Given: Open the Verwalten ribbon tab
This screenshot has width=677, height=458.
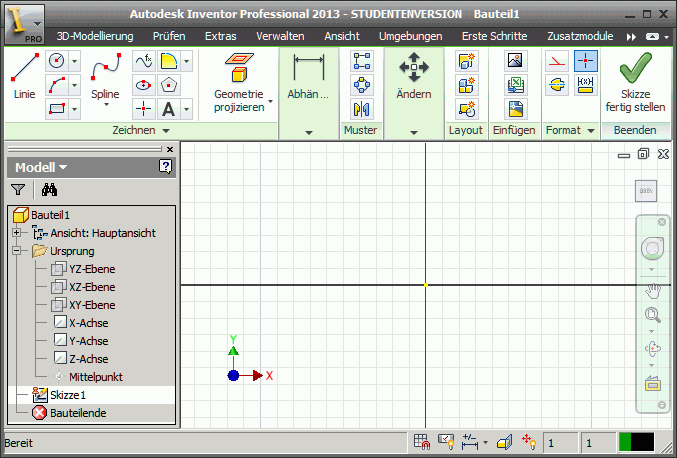Looking at the screenshot, I should 280,35.
